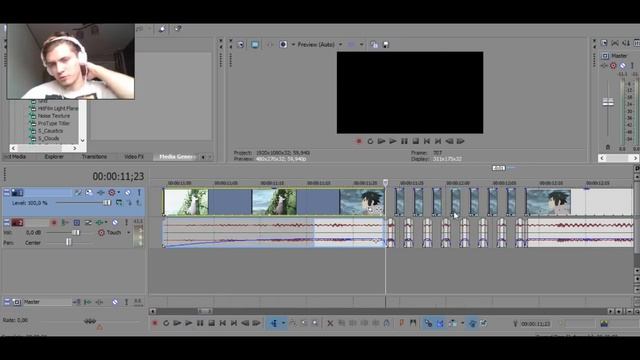The height and width of the screenshot is (360, 640).
Task: Click the generator list down scroll arrow
Action: coord(82,140)
